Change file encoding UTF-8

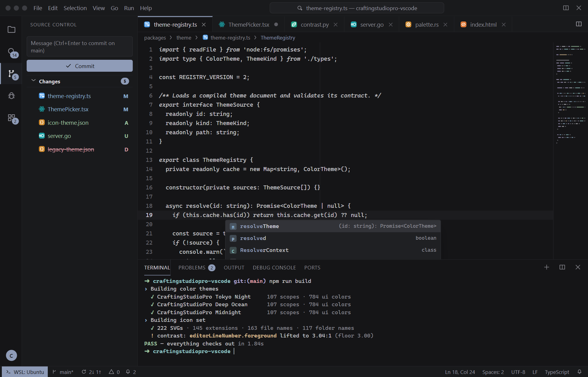pos(518,372)
